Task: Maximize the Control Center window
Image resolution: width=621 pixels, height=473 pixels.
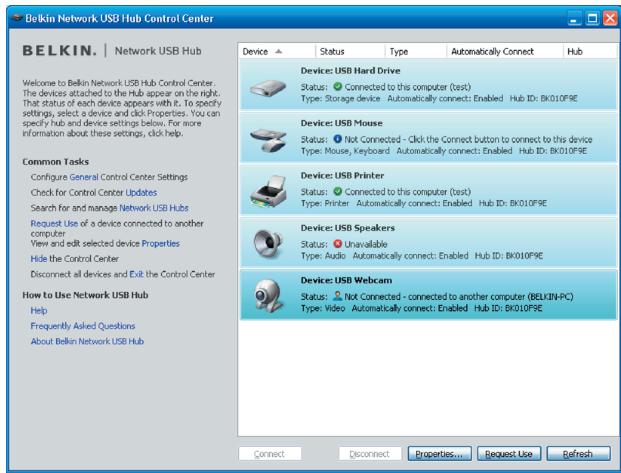Action: click(592, 18)
